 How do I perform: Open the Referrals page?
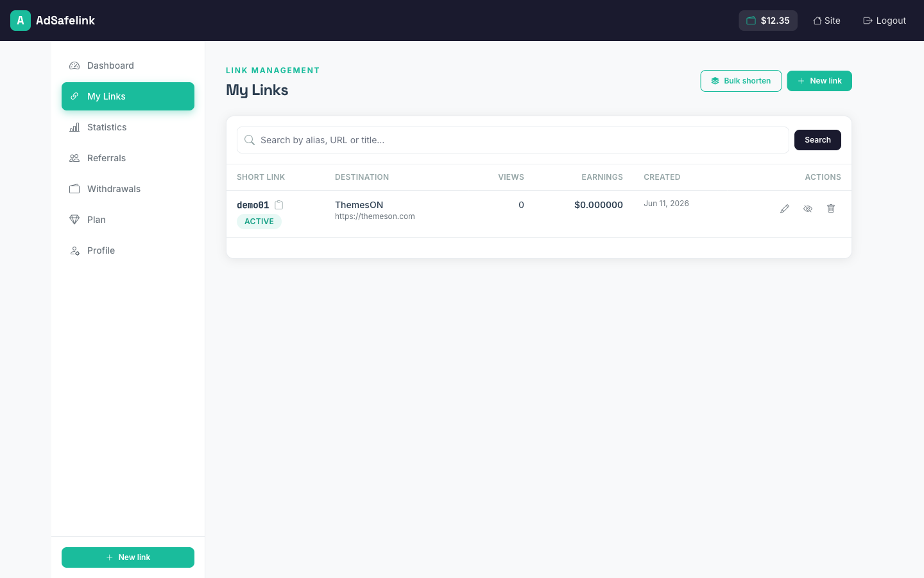click(x=128, y=158)
